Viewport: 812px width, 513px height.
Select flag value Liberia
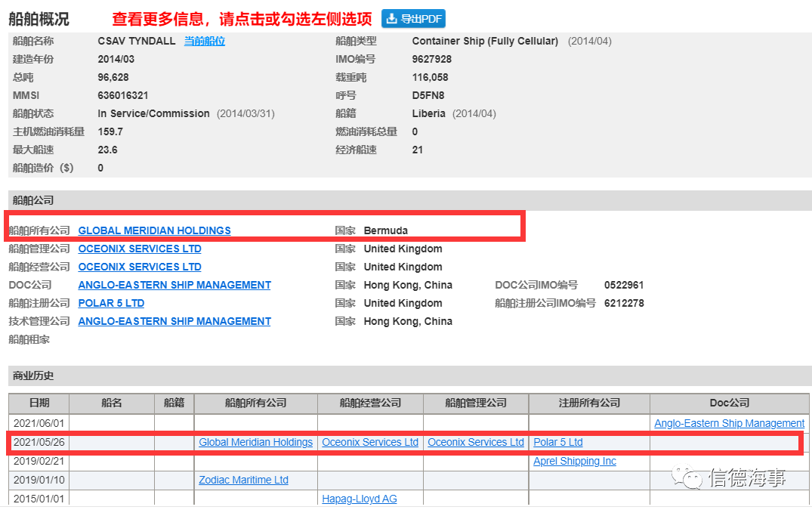click(429, 113)
